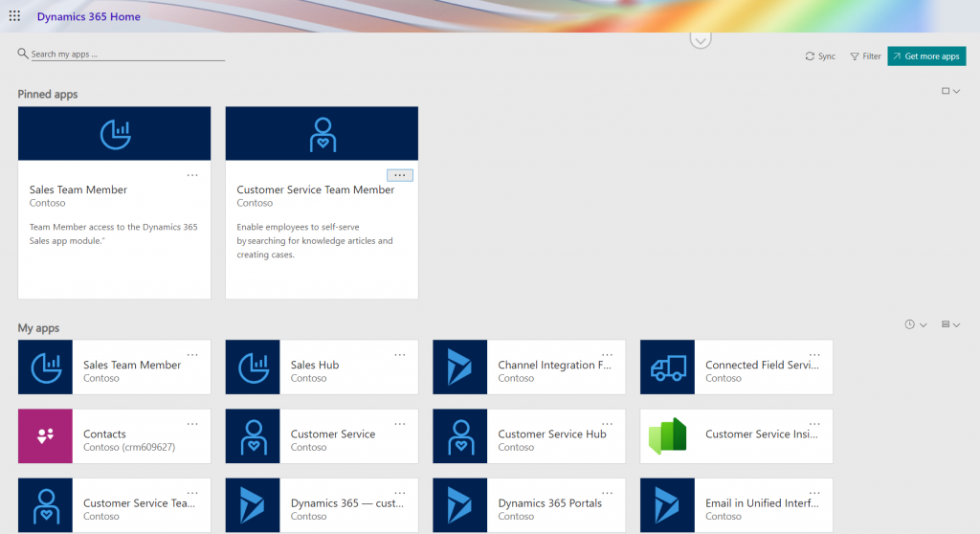Go to Dynamics 365 Home title link
The height and width of the screenshot is (534, 980).
(x=89, y=17)
